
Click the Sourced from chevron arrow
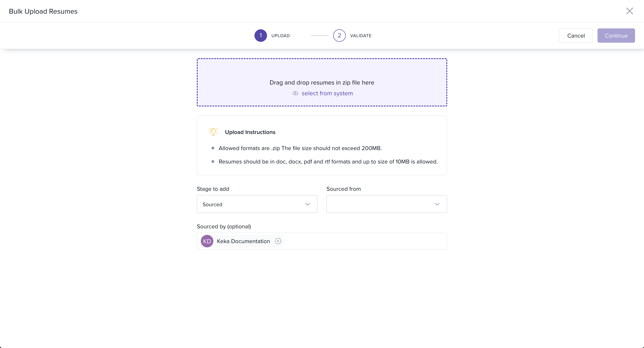[437, 204]
